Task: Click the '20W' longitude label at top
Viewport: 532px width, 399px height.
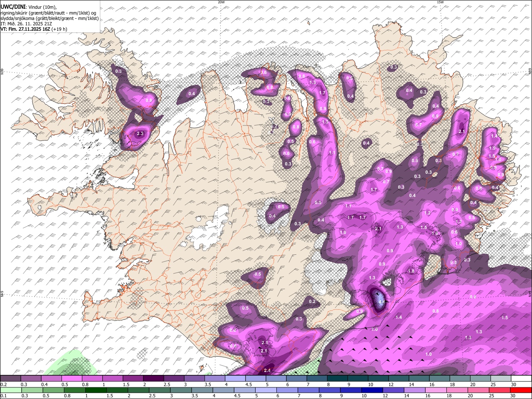Action: [221, 2]
